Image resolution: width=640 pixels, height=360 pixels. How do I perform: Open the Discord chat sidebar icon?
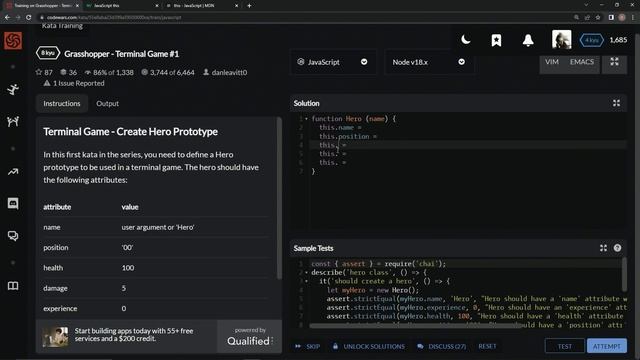click(13, 203)
